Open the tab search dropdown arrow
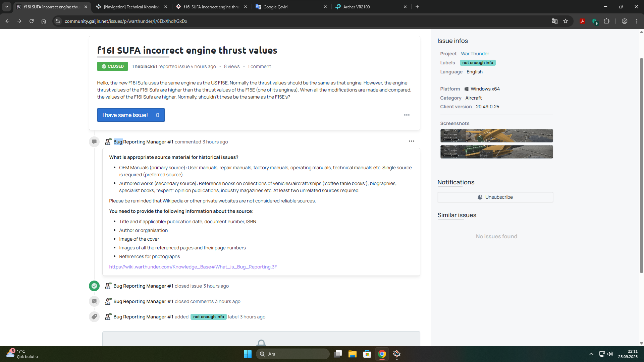 click(6, 7)
